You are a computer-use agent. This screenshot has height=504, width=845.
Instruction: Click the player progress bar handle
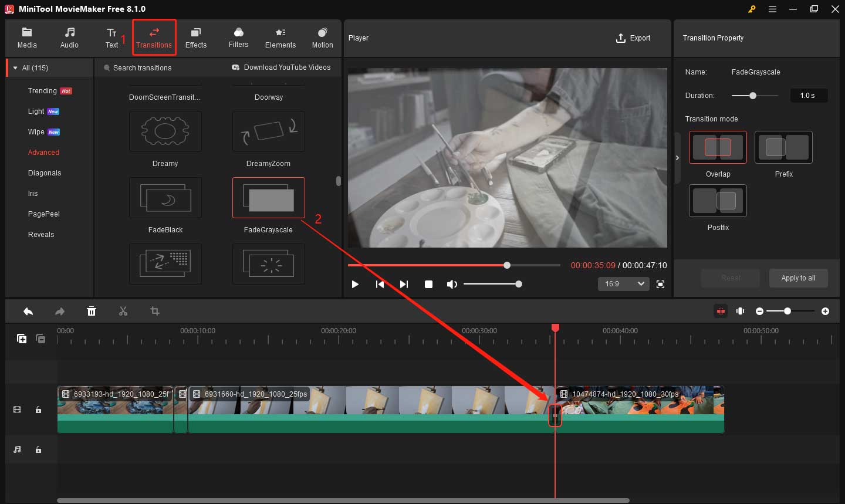tap(507, 265)
